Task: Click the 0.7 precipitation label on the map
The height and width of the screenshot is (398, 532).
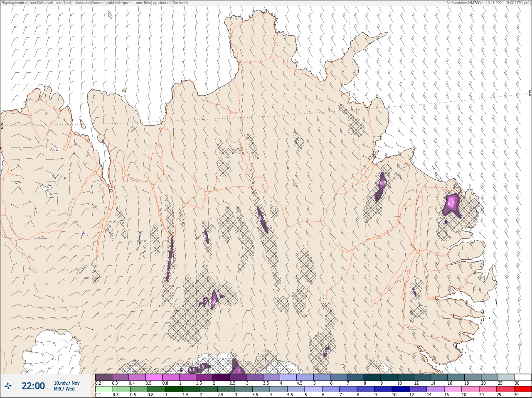Action: pyautogui.click(x=451, y=204)
